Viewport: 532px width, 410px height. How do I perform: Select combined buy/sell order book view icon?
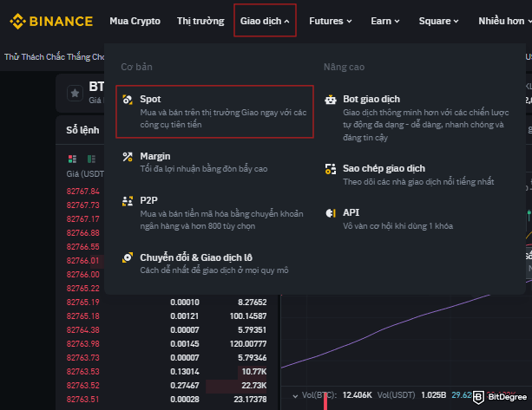tap(72, 159)
